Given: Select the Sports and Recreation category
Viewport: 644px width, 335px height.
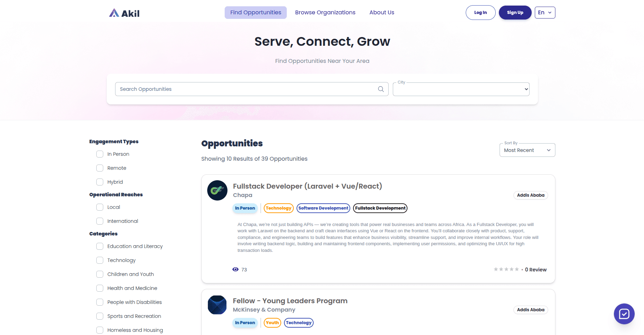Looking at the screenshot, I should point(100,316).
